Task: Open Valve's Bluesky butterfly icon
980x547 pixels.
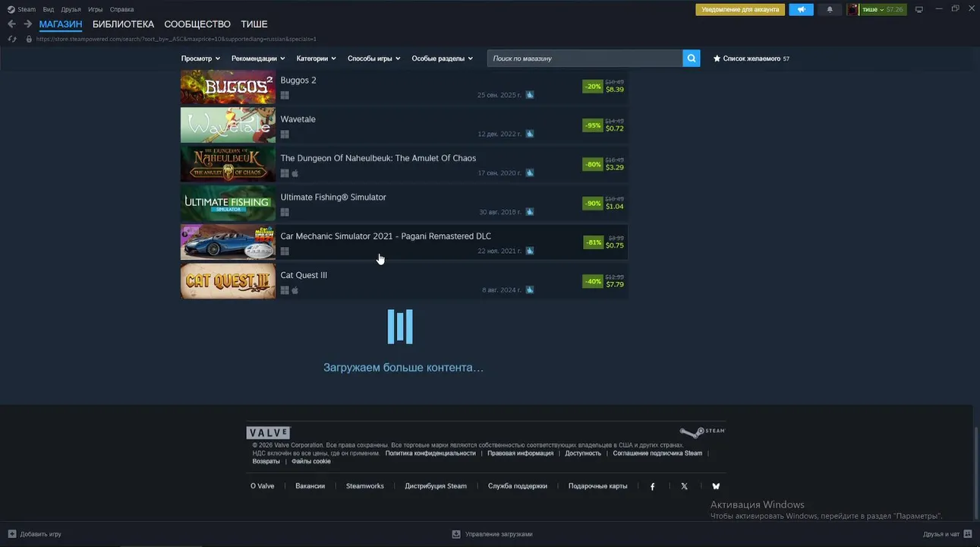Action: point(715,486)
